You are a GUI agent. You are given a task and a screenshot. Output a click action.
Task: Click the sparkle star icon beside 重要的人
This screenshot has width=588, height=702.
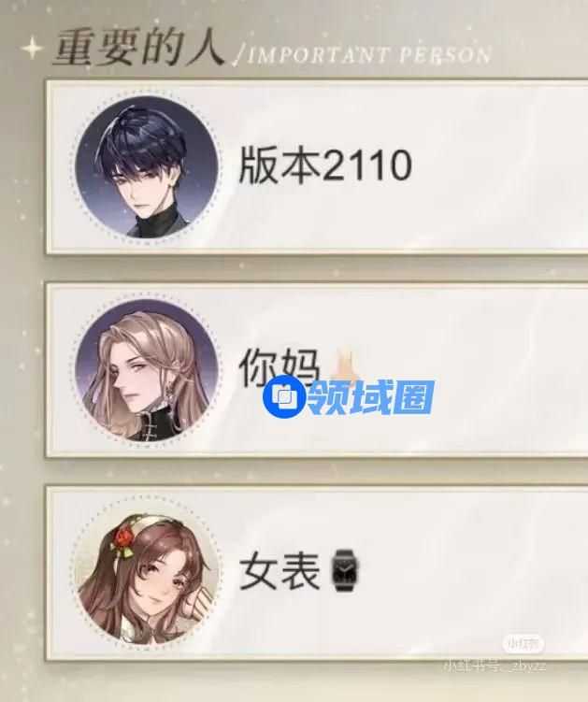(x=32, y=49)
